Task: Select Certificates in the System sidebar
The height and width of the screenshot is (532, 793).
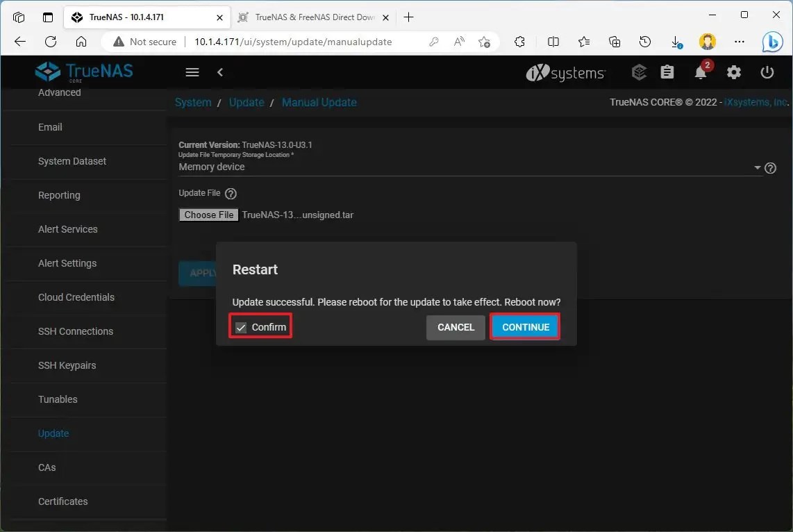Action: point(62,501)
